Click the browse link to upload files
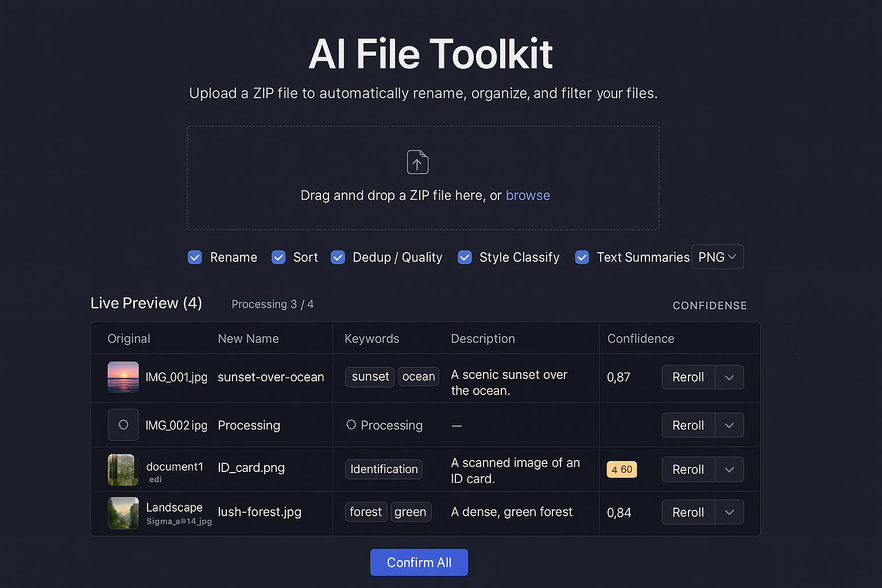This screenshot has height=588, width=882. click(x=528, y=195)
